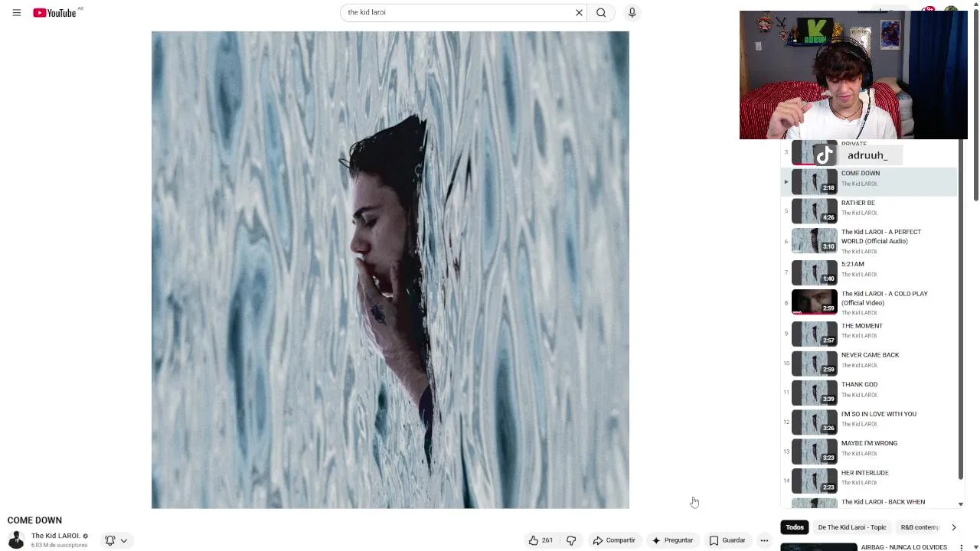Viewport: 980px width, 551px height.
Task: Play HER INTERLUDE from playlist
Action: (869, 480)
